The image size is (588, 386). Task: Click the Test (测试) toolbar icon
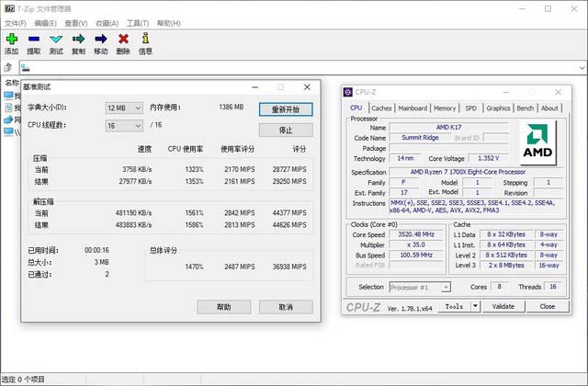coord(56,39)
